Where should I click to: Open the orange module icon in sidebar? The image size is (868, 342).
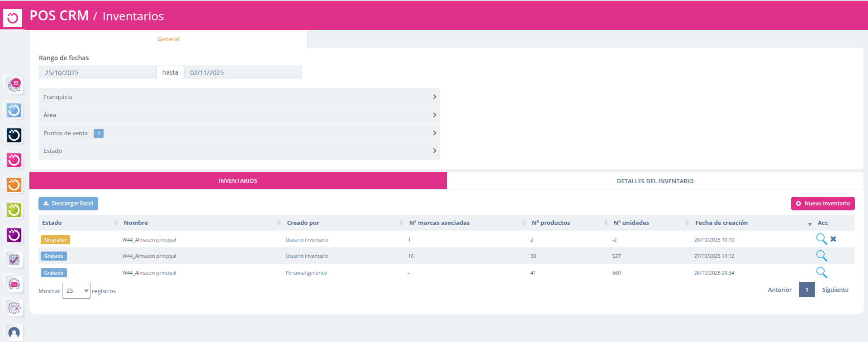[14, 185]
